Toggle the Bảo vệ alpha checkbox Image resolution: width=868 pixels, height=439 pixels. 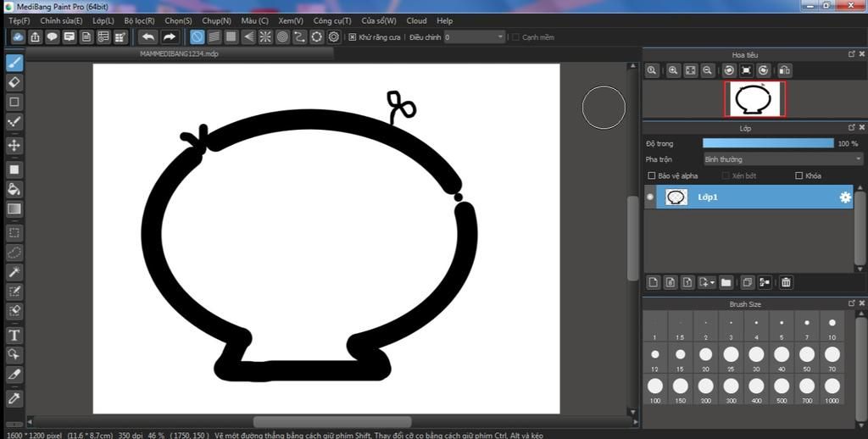[652, 175]
